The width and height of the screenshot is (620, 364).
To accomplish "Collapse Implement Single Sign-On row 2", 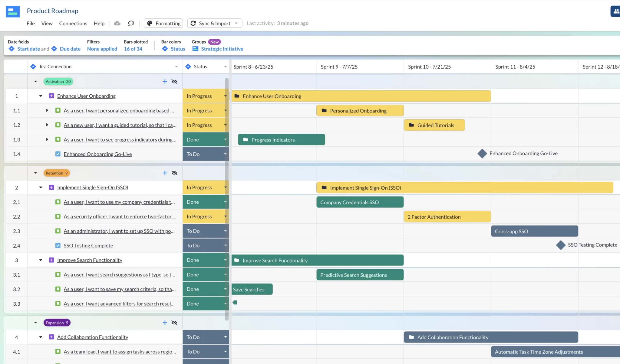I will pos(41,187).
